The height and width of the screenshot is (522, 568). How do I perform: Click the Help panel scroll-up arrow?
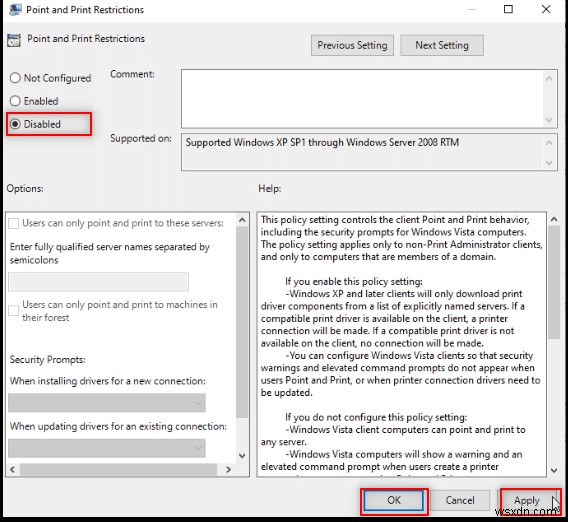tap(554, 220)
